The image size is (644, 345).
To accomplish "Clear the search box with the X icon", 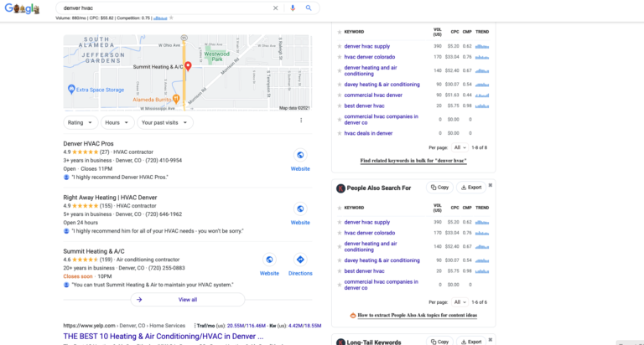I will [x=276, y=8].
